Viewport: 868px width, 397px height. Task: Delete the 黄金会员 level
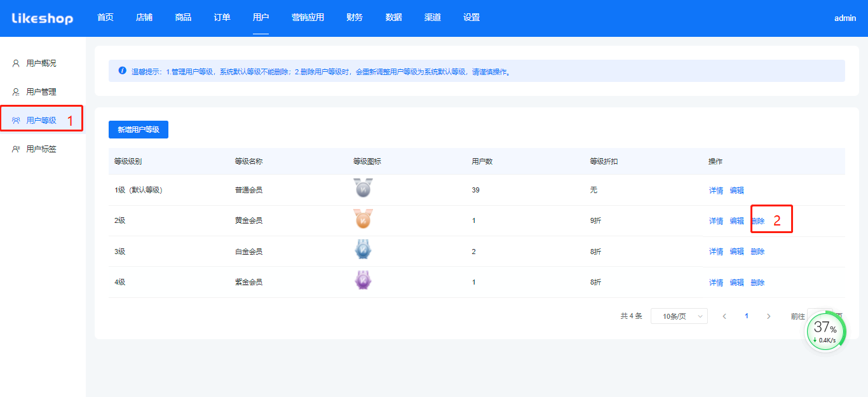coord(757,221)
